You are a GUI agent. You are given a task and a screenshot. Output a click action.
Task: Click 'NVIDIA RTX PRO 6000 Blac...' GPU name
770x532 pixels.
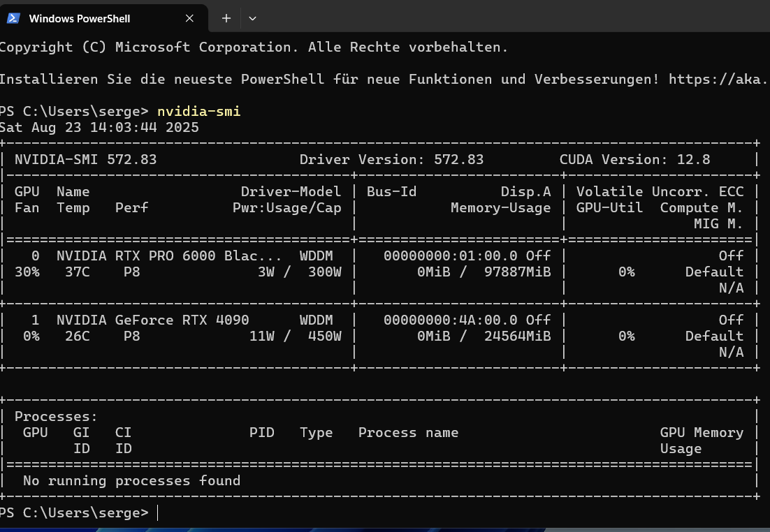[169, 256]
